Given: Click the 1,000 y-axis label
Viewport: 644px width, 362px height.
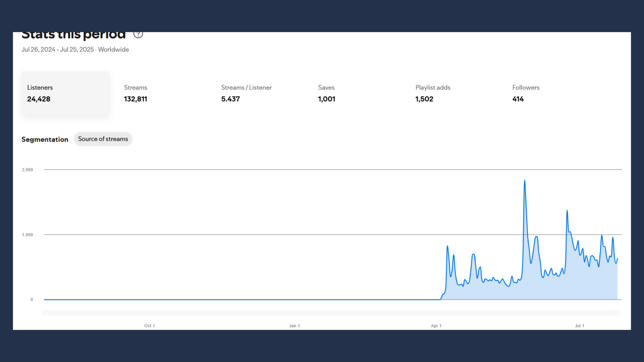Looking at the screenshot, I should pyautogui.click(x=28, y=235).
